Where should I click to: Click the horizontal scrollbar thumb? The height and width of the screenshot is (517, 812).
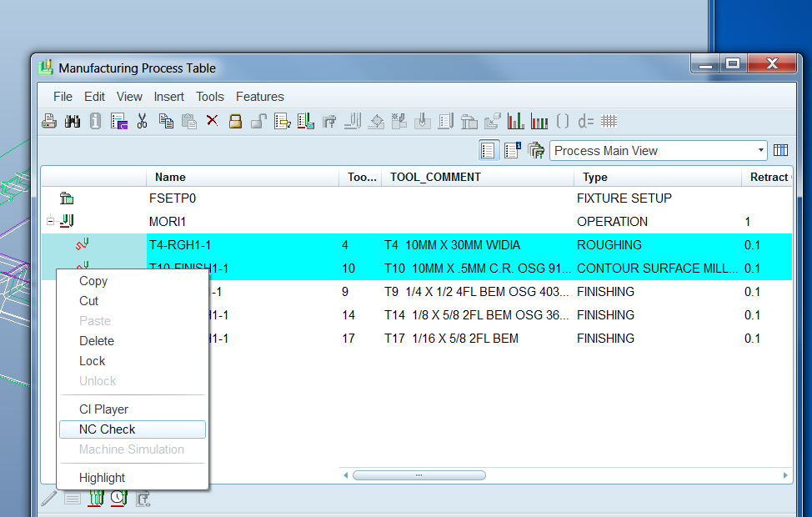[x=419, y=475]
